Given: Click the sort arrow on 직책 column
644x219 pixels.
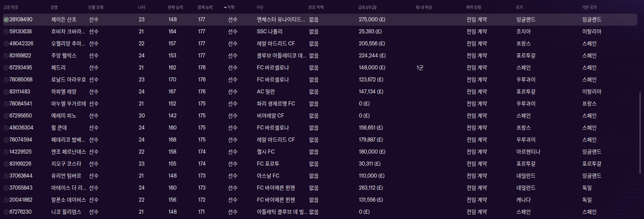Looking at the screenshot, I should coord(226,7).
